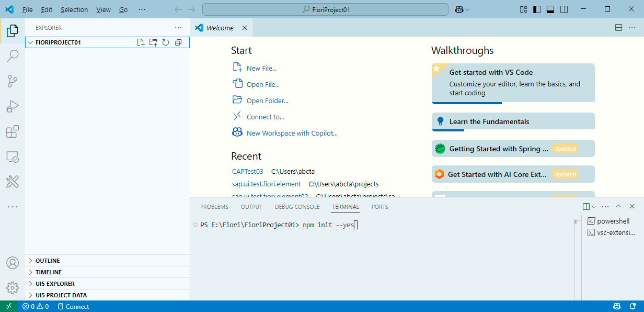Open the split terminal dropdown arrow
Image resolution: width=644 pixels, height=312 pixels.
coord(594,207)
